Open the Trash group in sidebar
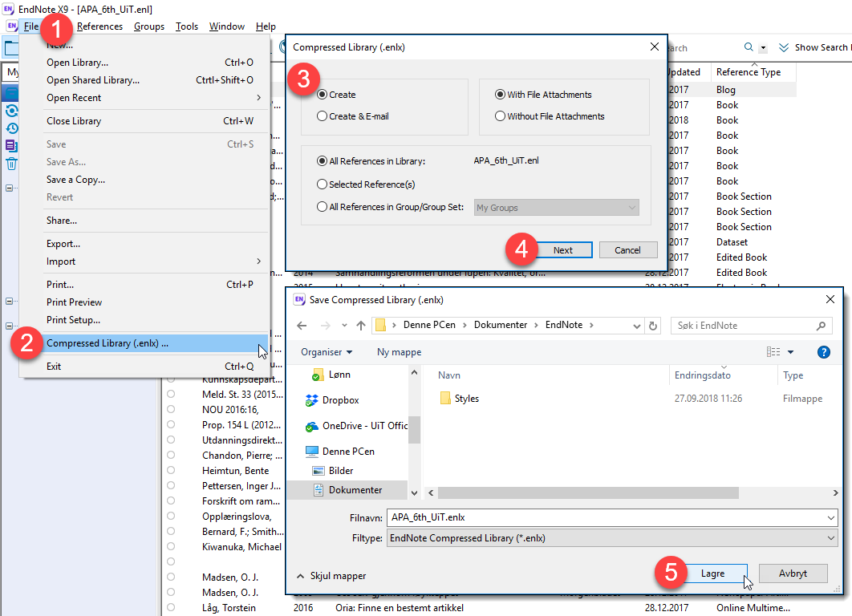Screen dimensions: 852x616 11,164
